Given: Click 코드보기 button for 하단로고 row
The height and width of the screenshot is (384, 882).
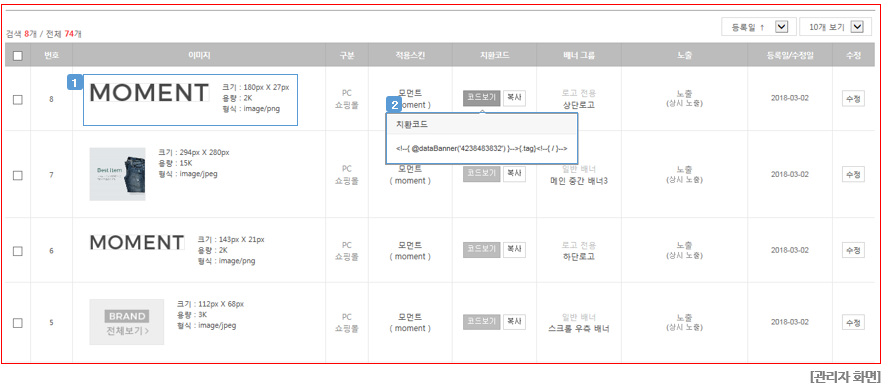Looking at the screenshot, I should [x=482, y=250].
